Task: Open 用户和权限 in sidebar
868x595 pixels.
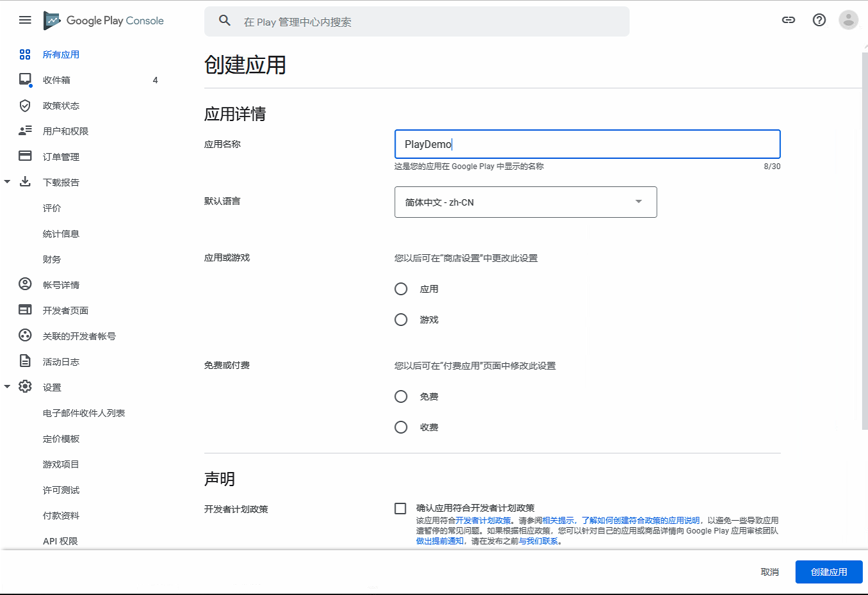Action: click(x=65, y=131)
